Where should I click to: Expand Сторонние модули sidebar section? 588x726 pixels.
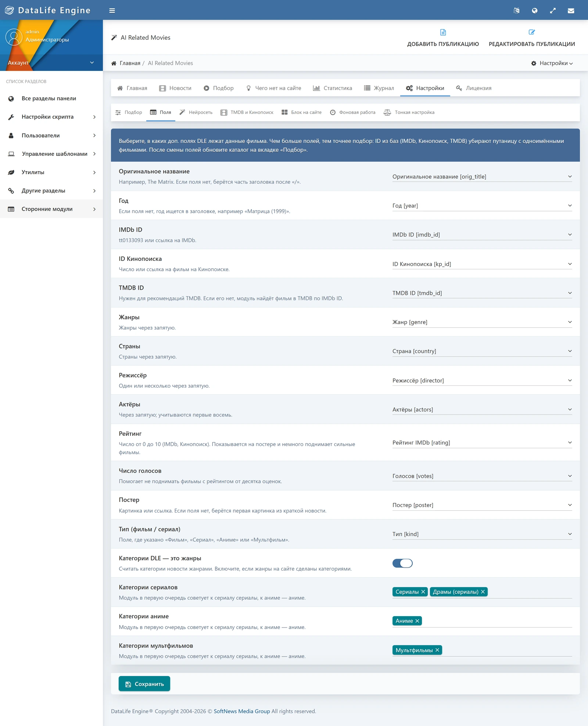tap(51, 209)
